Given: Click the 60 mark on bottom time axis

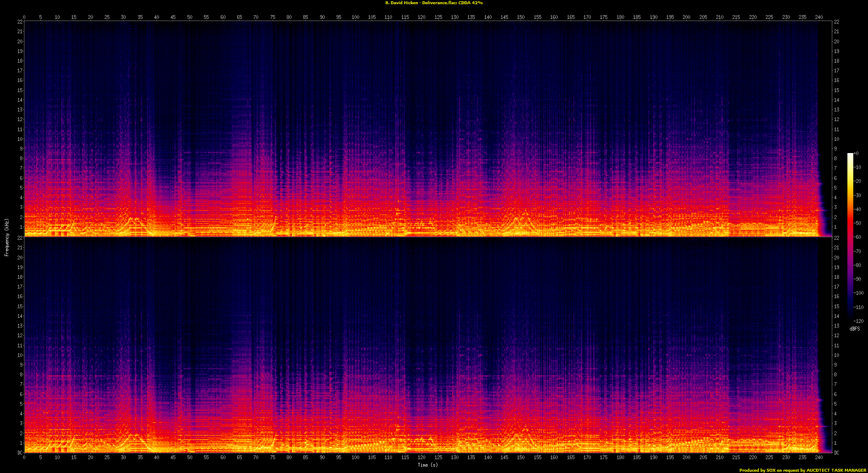Looking at the screenshot, I should pyautogui.click(x=223, y=457).
